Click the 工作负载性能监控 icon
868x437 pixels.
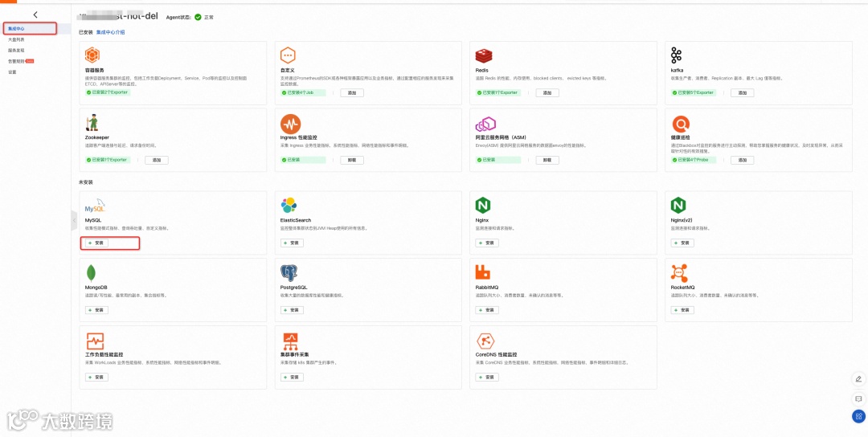(x=95, y=341)
